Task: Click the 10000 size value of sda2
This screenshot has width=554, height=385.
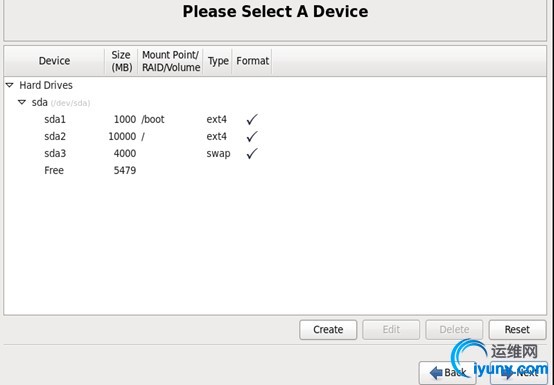Action: point(122,136)
